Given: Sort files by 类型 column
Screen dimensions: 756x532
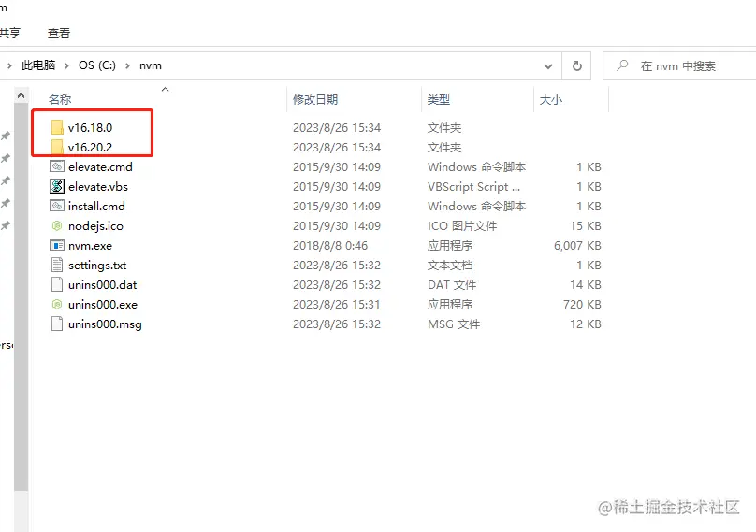Looking at the screenshot, I should pyautogui.click(x=438, y=99).
